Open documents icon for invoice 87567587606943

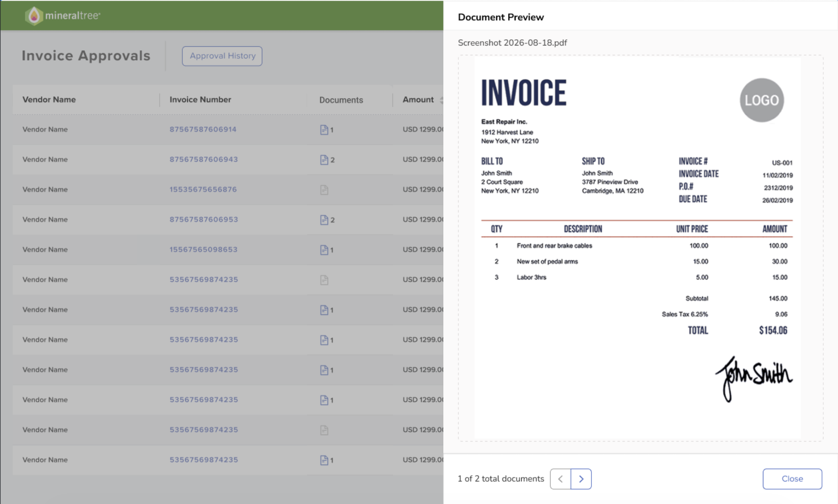tap(324, 160)
